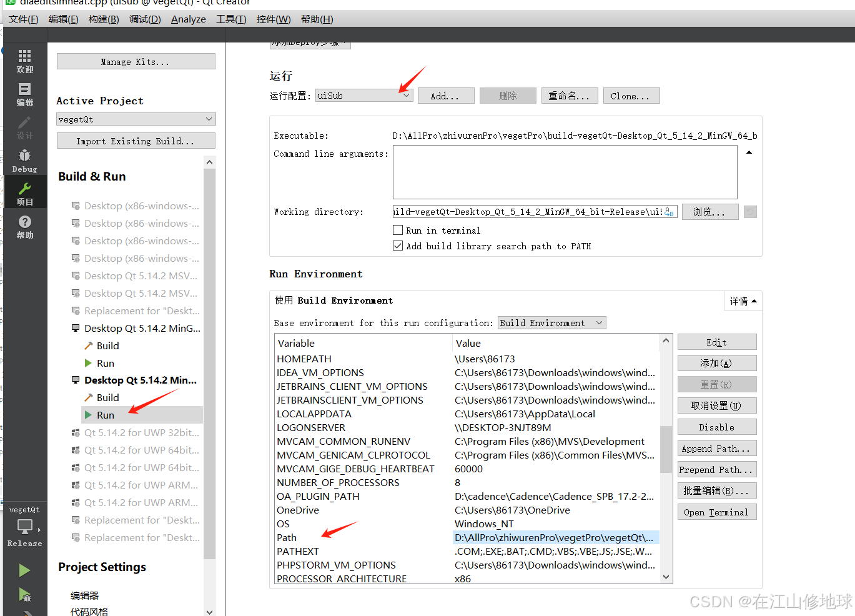Open the Build Environment base combo box
The image size is (855, 616).
click(x=551, y=323)
